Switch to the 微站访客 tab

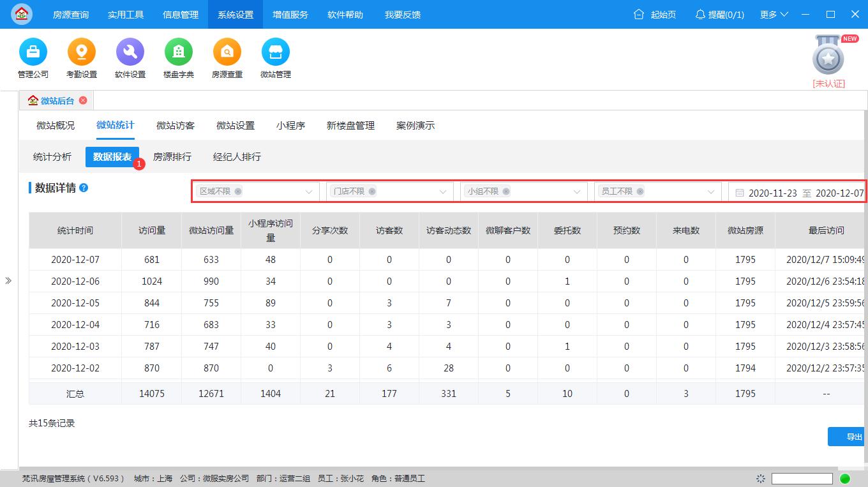(x=176, y=126)
